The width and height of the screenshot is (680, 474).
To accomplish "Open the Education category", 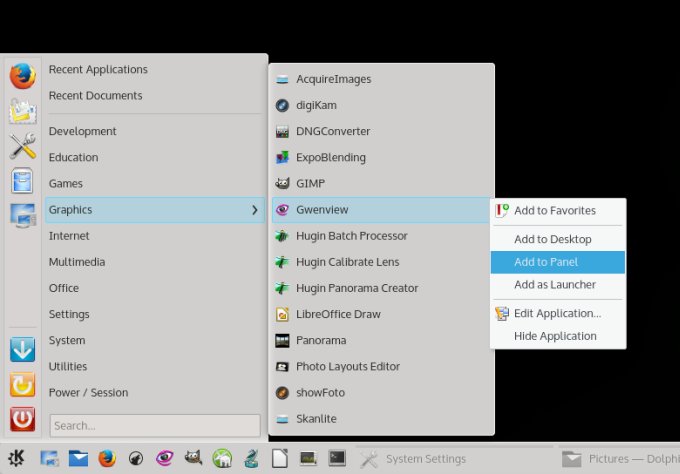I will [x=155, y=157].
